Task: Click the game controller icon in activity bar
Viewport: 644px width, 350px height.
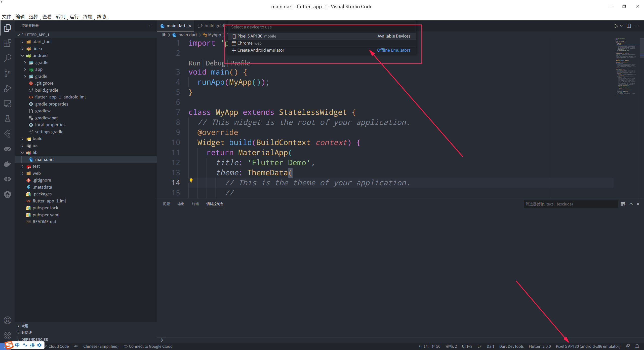Action: 8,149
